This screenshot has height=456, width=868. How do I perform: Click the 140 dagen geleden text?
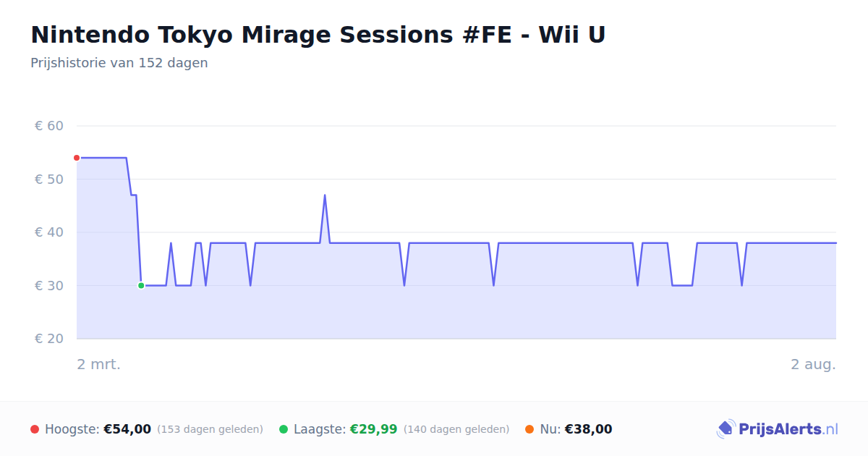(456, 429)
